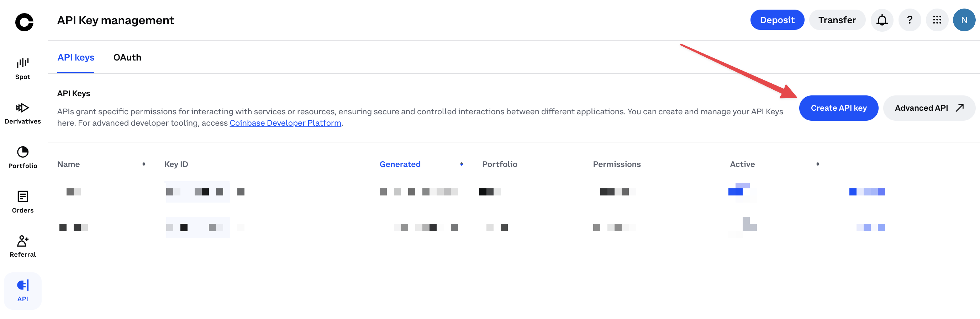Click the help question mark icon
Viewport: 980px width, 319px height.
[x=909, y=20]
